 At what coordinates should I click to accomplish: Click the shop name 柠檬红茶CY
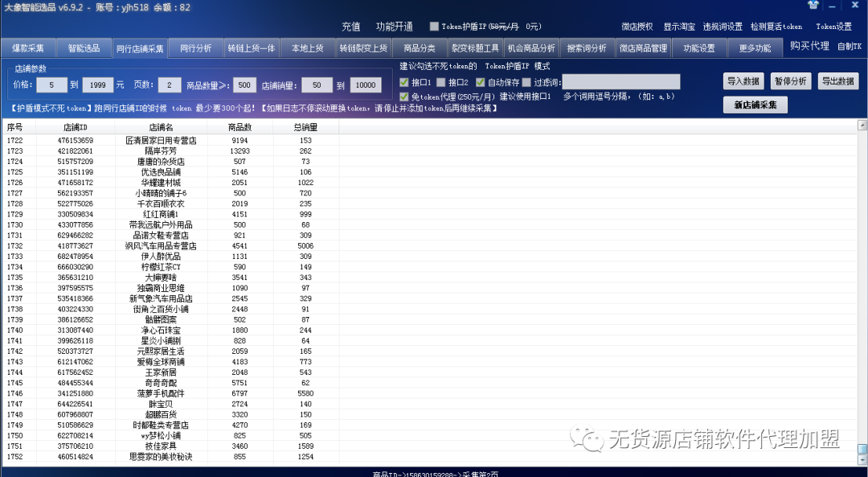[x=161, y=267]
